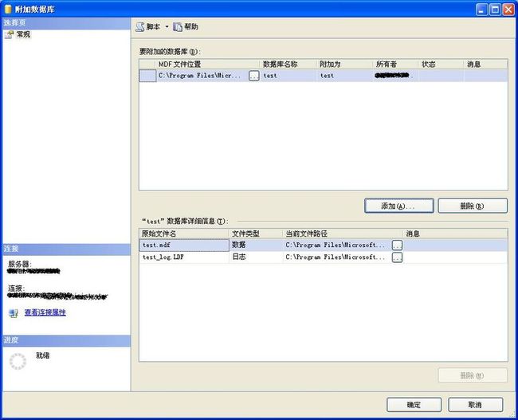Minimize the 附加数据库 window

pos(481,10)
